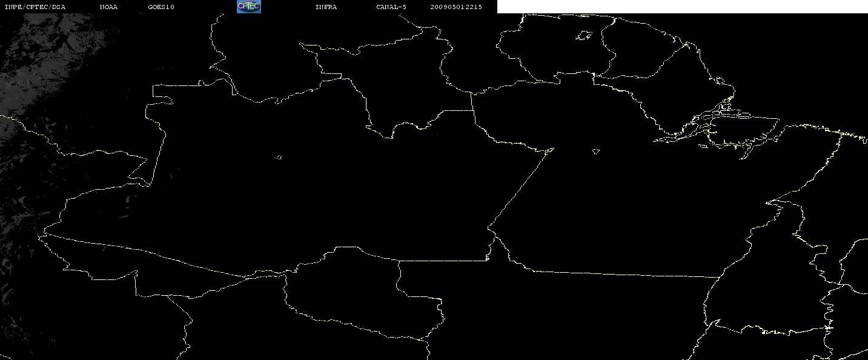Click the rectangular notched border at upper-left
Image resolution: width=868 pixels, height=360 pixels.
coord(159,135)
